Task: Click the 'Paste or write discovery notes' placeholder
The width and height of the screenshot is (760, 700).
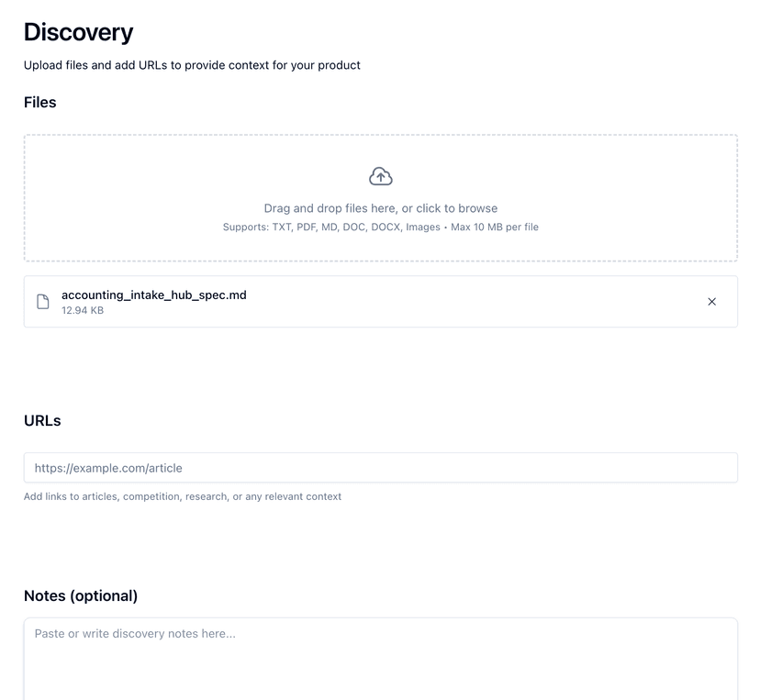Action: 134,633
